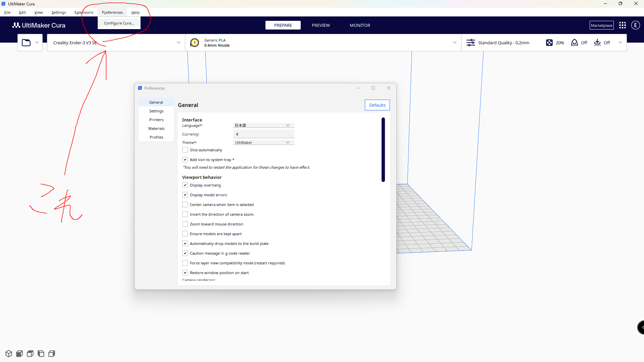Open View menu

pyautogui.click(x=39, y=12)
